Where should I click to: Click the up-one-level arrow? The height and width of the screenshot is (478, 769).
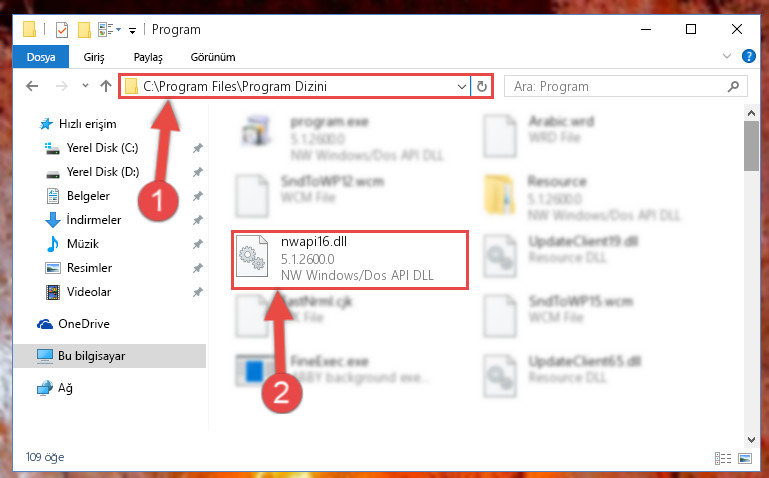tap(105, 86)
